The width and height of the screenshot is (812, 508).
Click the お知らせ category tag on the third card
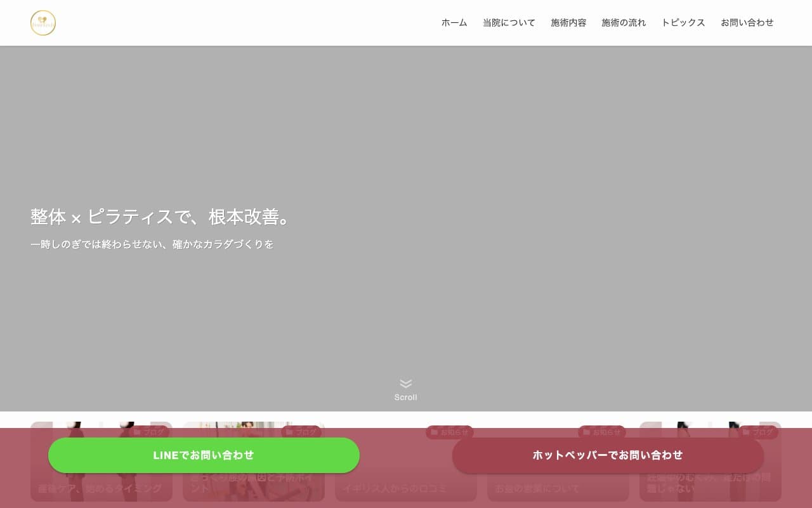click(450, 432)
